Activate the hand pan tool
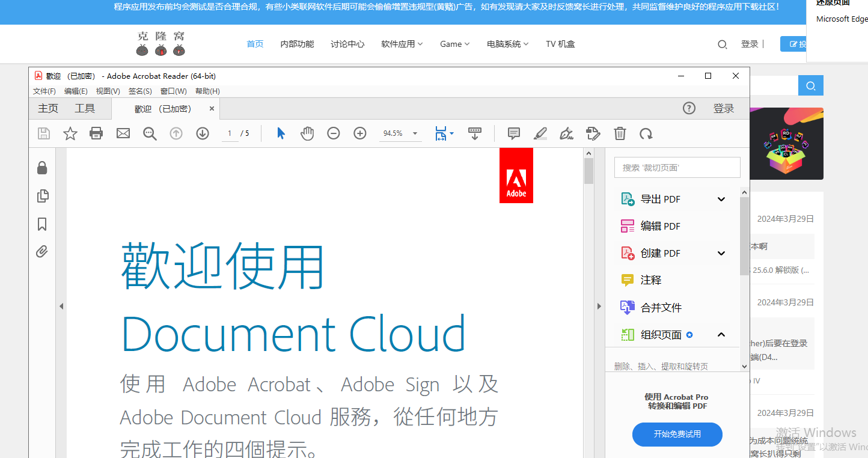 tap(307, 133)
